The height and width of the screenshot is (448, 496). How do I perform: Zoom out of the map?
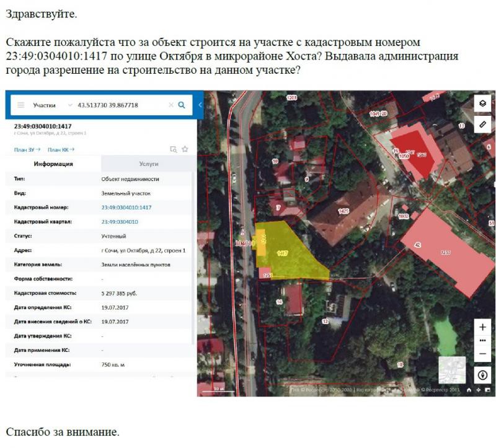pos(483,354)
